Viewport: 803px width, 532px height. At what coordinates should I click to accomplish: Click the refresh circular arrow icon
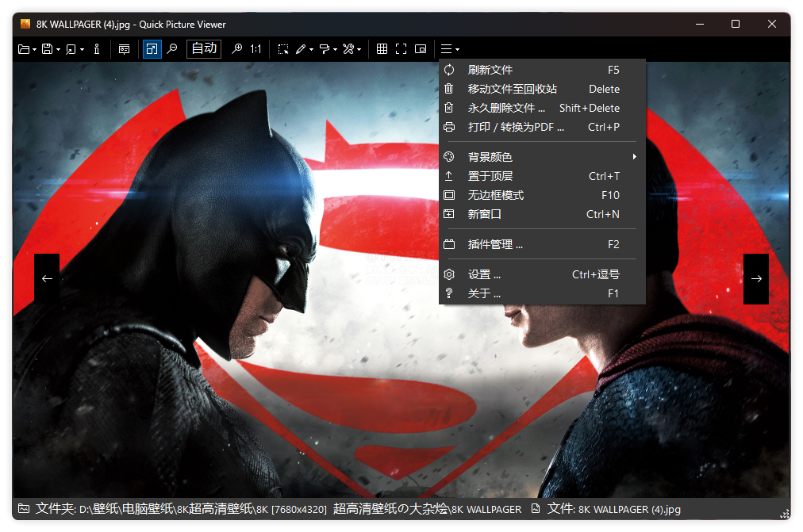[449, 70]
